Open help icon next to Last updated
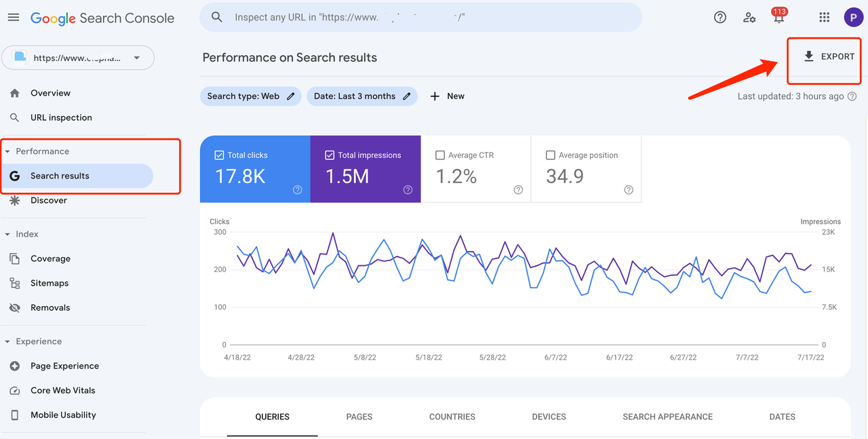 tap(852, 96)
